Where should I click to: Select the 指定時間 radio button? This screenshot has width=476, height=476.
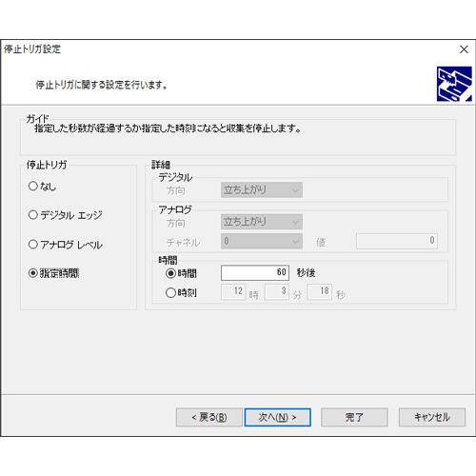pyautogui.click(x=53, y=273)
